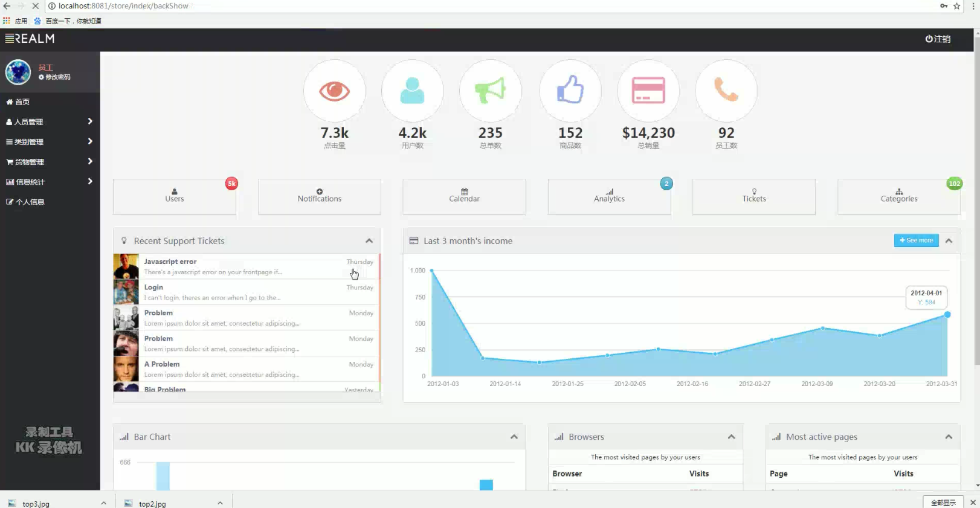Click the browser back arrow
Screen dimensions: 980x508
7,6
